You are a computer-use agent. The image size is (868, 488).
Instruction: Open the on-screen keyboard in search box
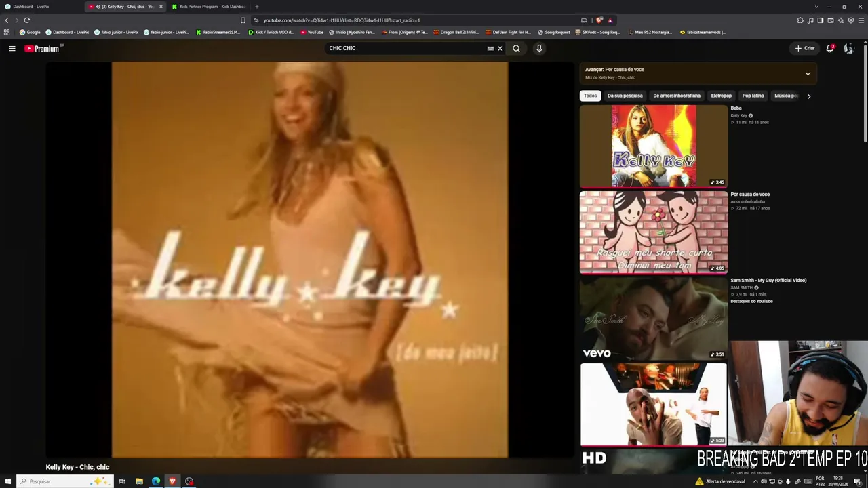[490, 49]
